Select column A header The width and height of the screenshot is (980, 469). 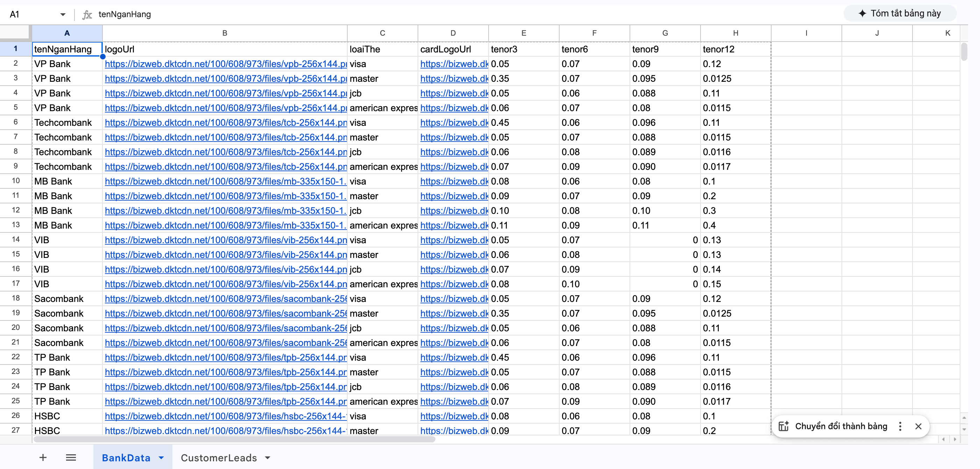[x=67, y=33]
